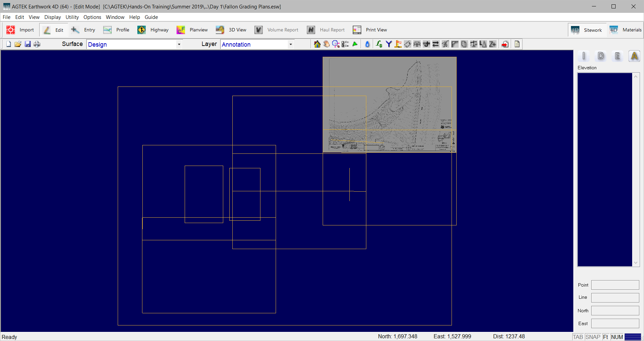This screenshot has width=644, height=341.
Task: Toggle the SNAP status indicator
Action: pyautogui.click(x=593, y=337)
